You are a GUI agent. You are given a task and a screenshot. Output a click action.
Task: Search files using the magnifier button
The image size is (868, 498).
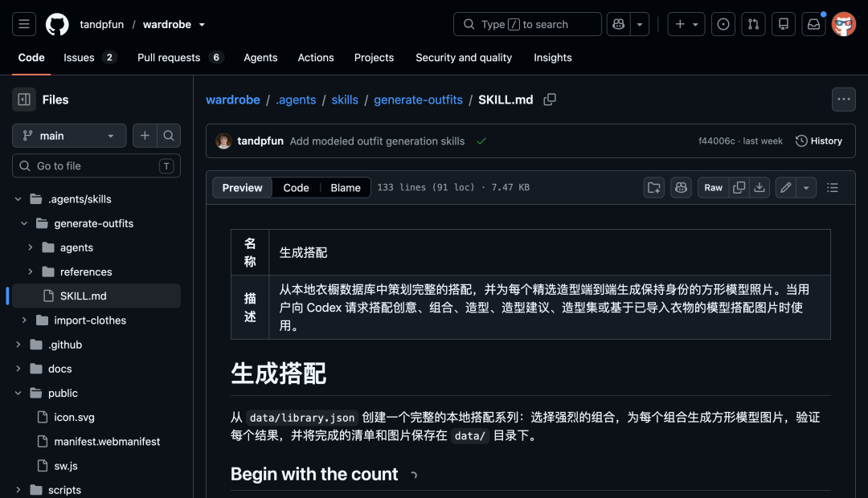(169, 136)
